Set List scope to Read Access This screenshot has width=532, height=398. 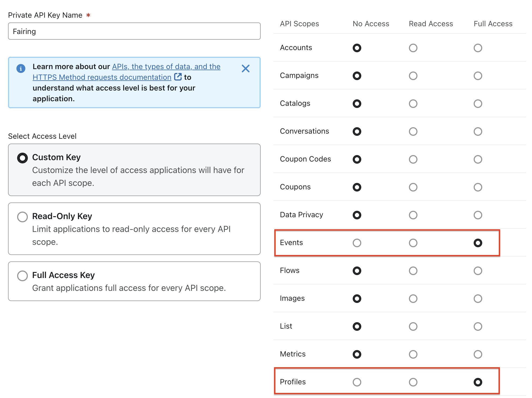click(x=413, y=326)
